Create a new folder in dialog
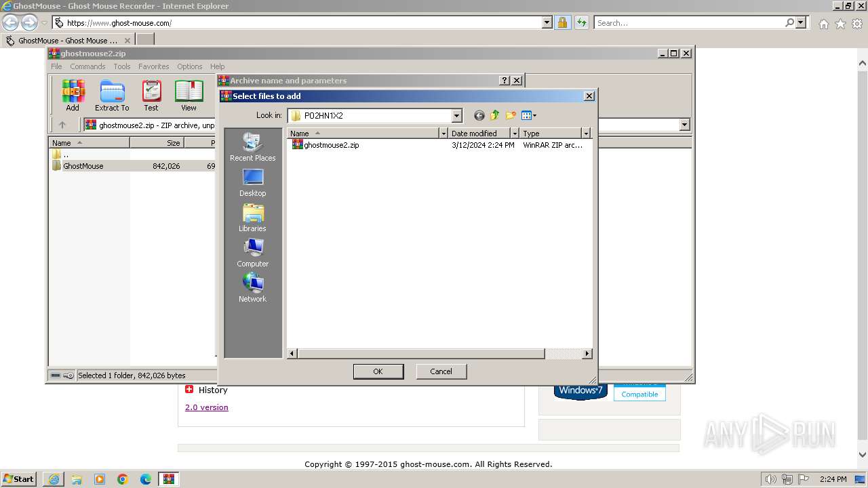 tap(511, 116)
